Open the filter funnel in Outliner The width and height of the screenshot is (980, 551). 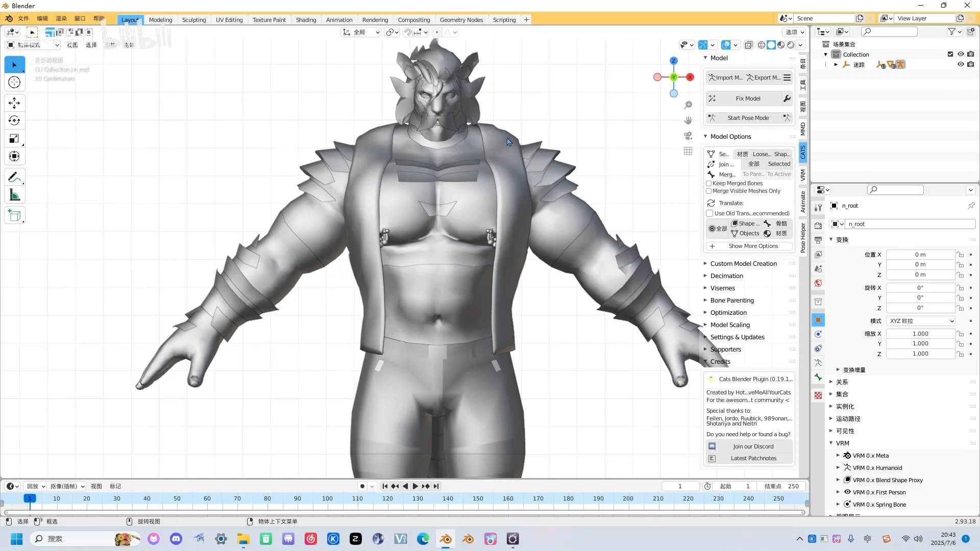click(952, 32)
